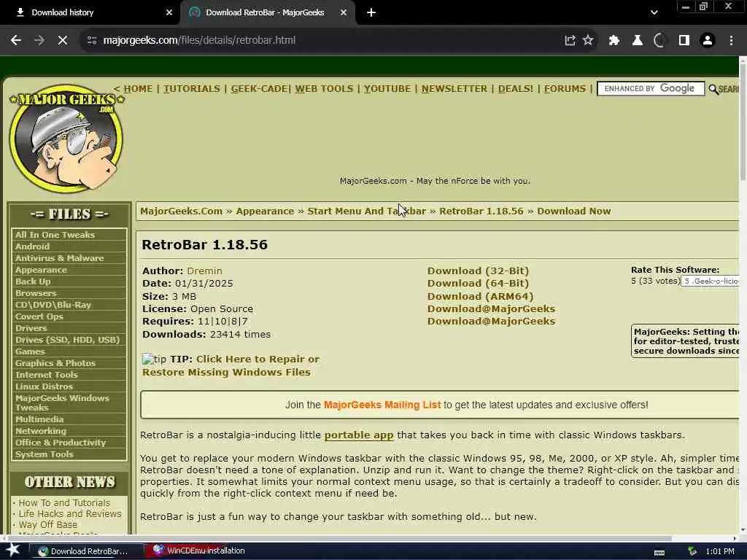
Task: Click the taskbar start star icon
Action: (x=13, y=551)
